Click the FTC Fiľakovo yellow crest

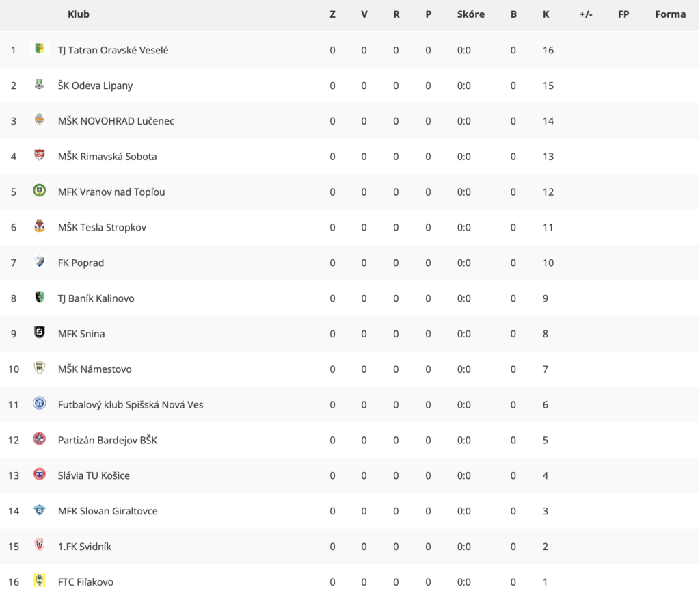(39, 580)
